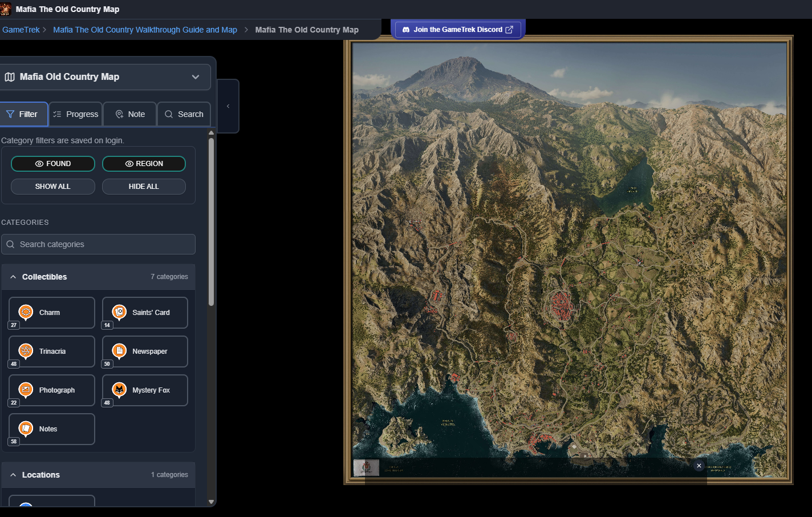Click the "7 categories" count text

coord(169,277)
